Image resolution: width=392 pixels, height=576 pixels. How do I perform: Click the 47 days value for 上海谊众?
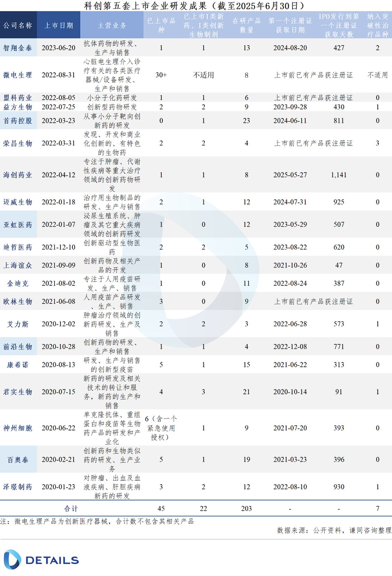tap(339, 265)
